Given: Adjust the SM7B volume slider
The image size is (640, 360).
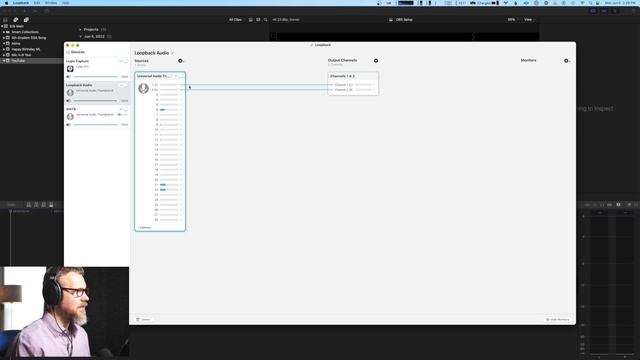Looking at the screenshot, I should tap(96, 125).
